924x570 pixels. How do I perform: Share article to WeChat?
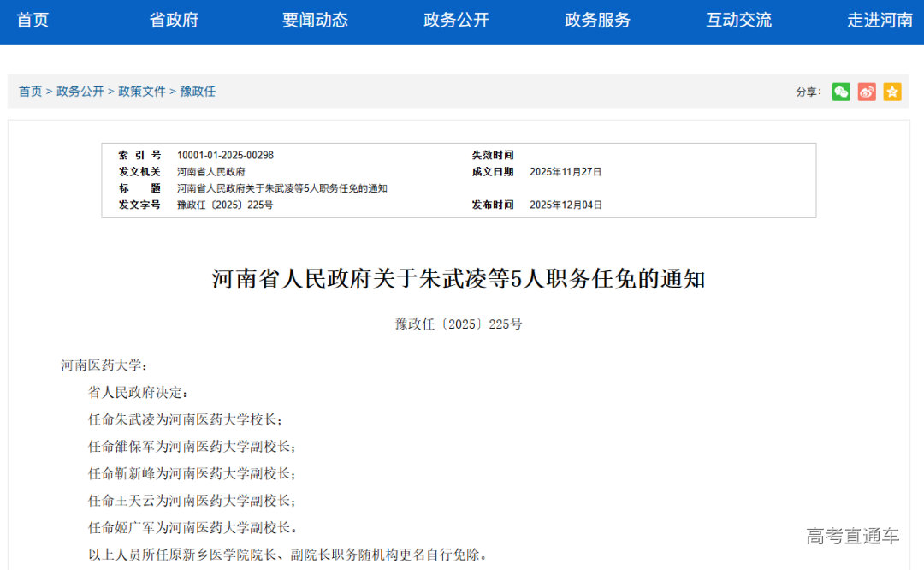tap(841, 91)
